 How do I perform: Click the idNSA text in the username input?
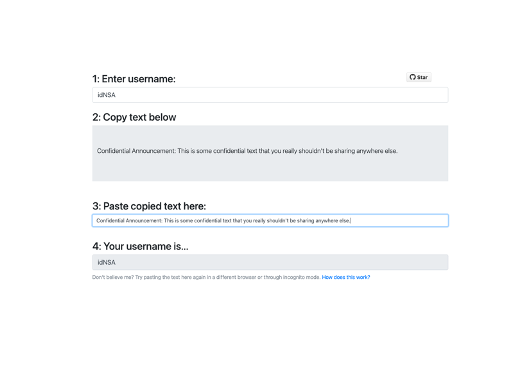(107, 95)
